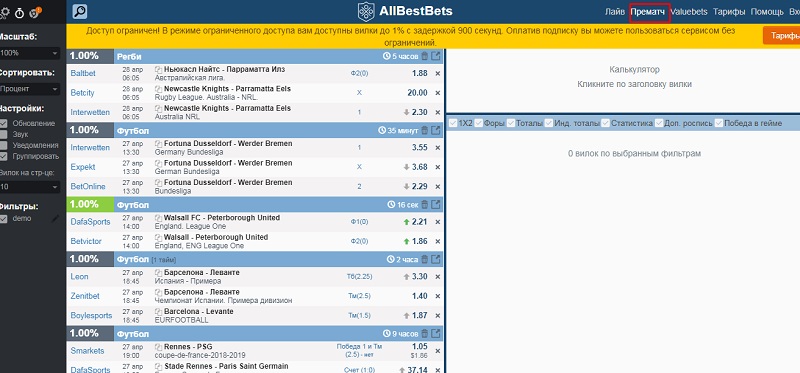Viewport: 800px width, 373px height.
Task: Click the stopwatch timer icon in sidebar
Action: (19, 13)
